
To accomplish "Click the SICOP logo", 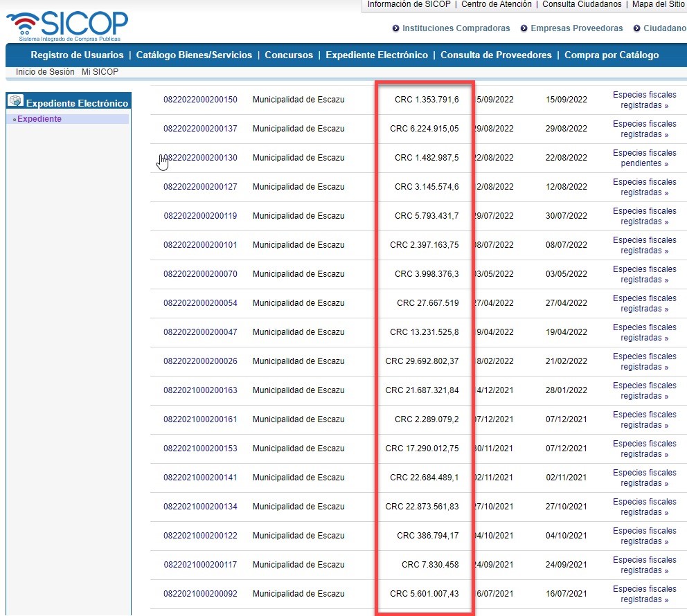I will [x=67, y=26].
